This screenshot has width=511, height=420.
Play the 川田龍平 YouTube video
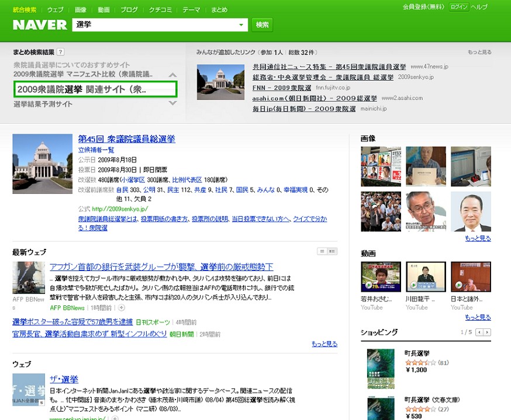click(426, 277)
